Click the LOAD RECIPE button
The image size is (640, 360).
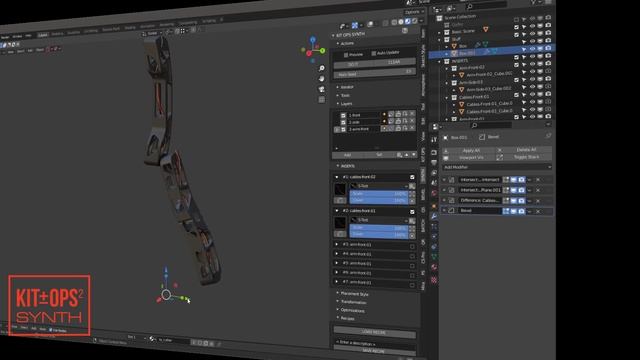[x=375, y=332]
